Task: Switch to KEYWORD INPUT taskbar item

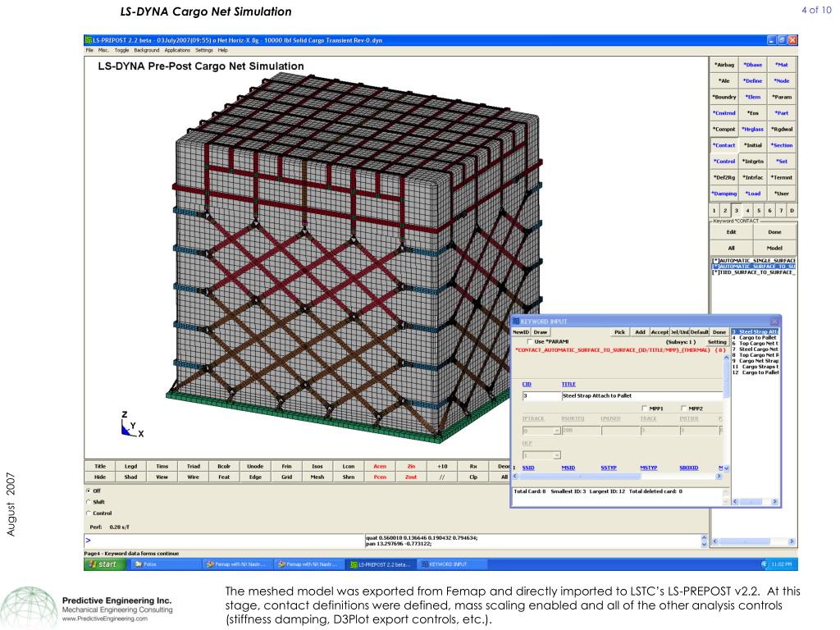Action: point(452,564)
